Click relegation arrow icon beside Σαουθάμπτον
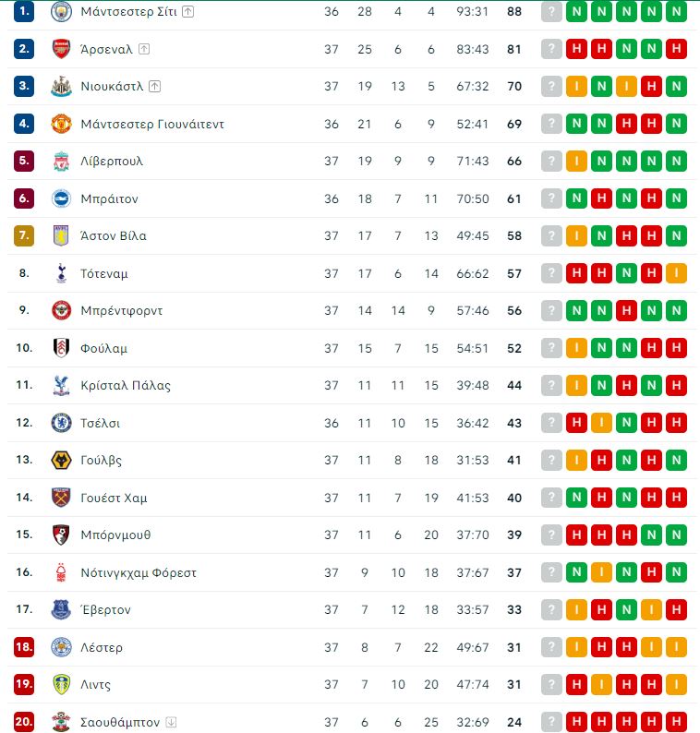This screenshot has width=700, height=733. 171,722
